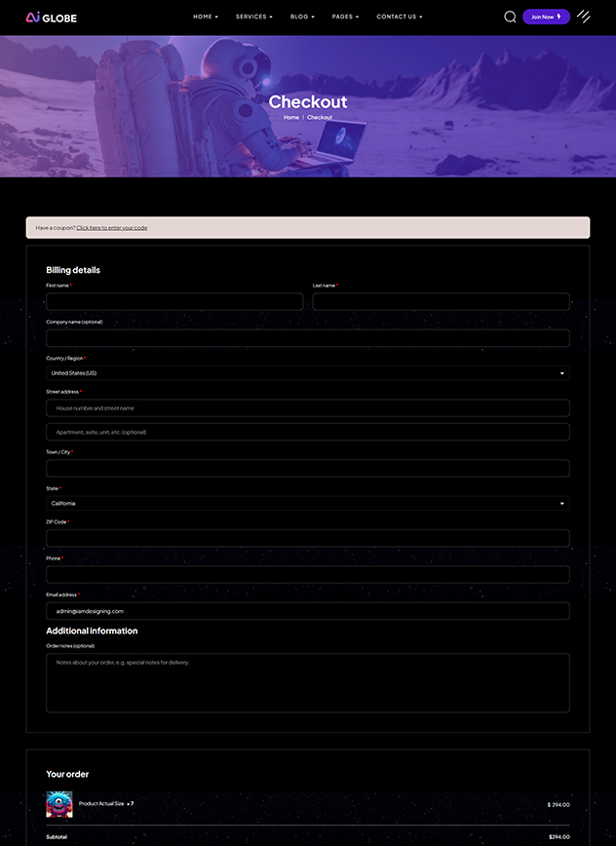Select the Company name field
The width and height of the screenshot is (616, 846).
[308, 338]
